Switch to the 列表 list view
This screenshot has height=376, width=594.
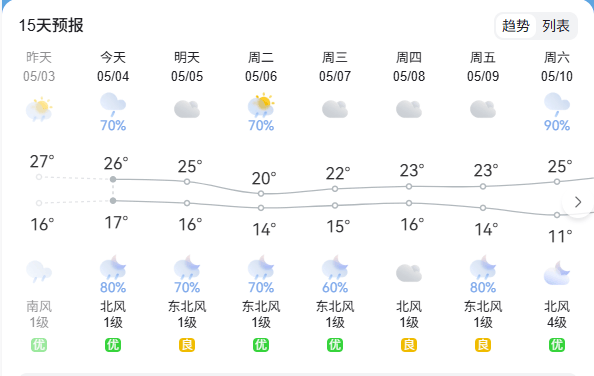(556, 26)
